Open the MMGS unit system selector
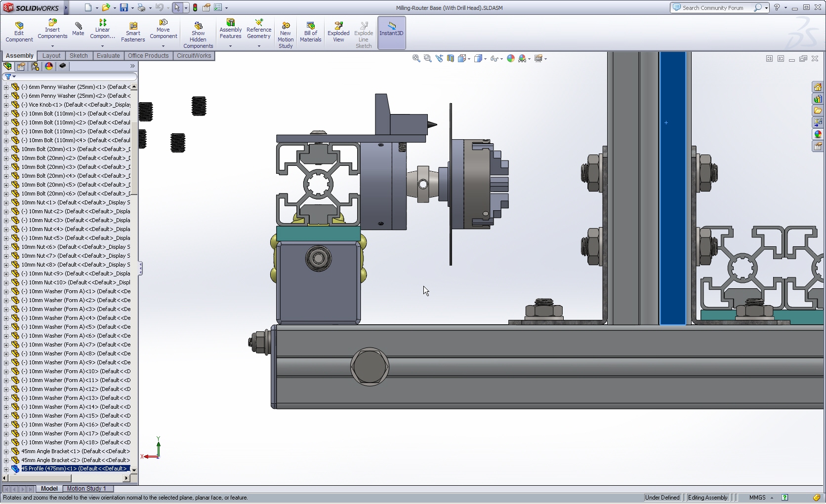 click(x=761, y=498)
